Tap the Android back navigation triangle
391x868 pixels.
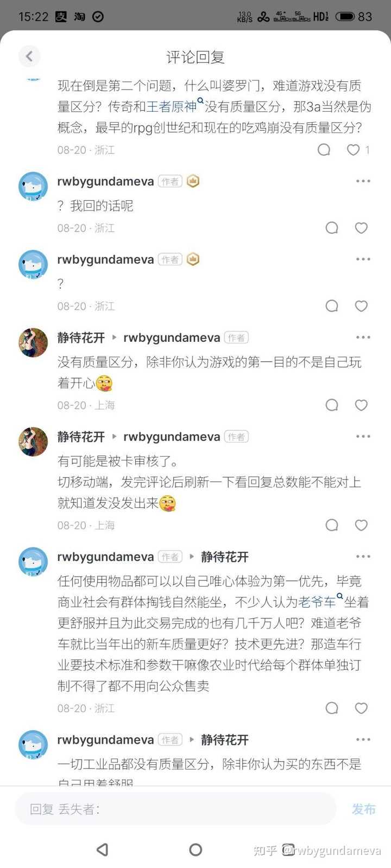click(x=102, y=850)
